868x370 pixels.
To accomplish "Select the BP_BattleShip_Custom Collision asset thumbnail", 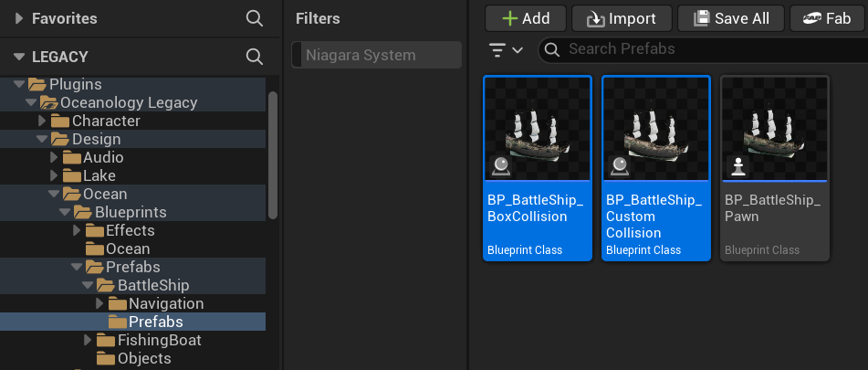I will click(x=656, y=129).
